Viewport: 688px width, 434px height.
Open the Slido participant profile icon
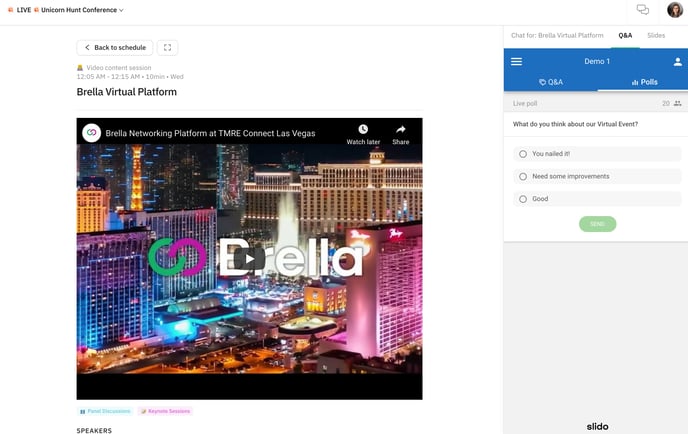point(677,62)
